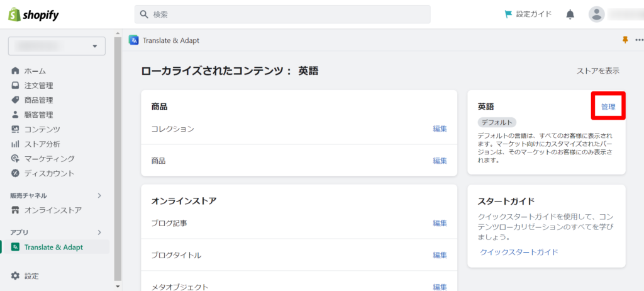The width and height of the screenshot is (644, 291).
Task: Open the store selector dropdown
Action: coord(57,46)
